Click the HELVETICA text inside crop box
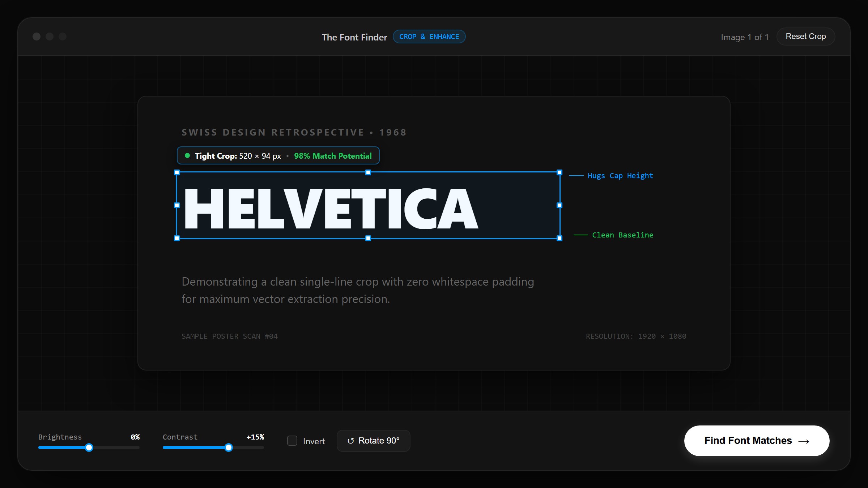This screenshot has width=868, height=488. click(331, 209)
